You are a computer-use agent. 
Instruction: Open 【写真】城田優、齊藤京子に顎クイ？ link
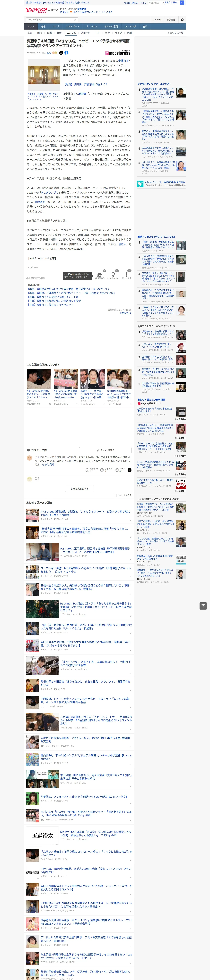tap(85, 84)
